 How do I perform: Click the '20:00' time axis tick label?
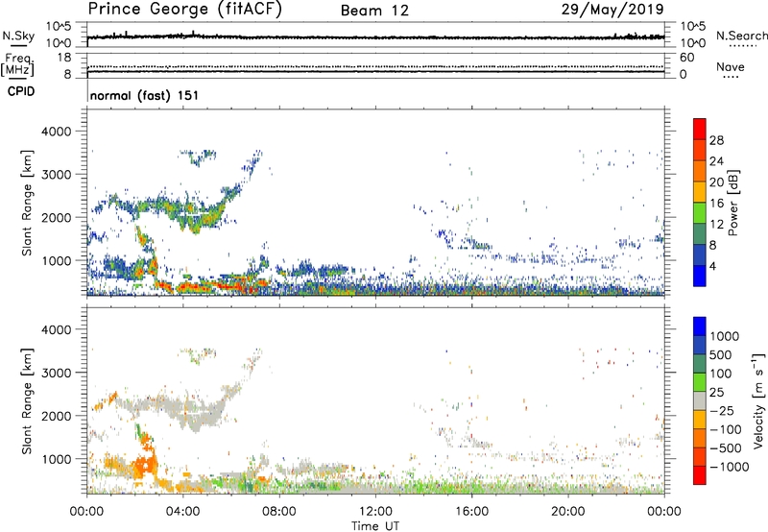point(567,512)
